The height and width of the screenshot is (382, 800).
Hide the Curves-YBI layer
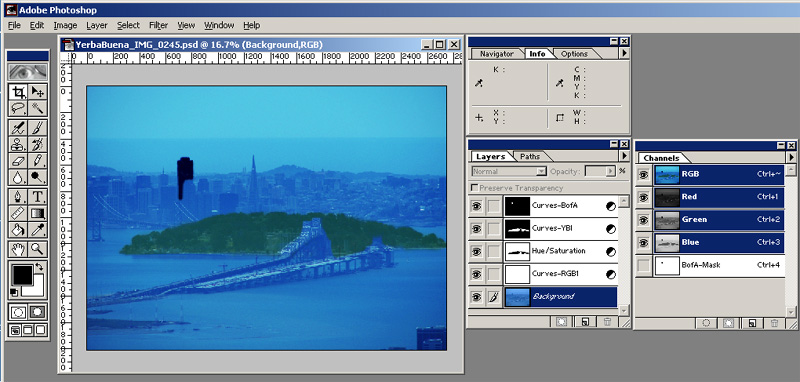[x=477, y=229]
